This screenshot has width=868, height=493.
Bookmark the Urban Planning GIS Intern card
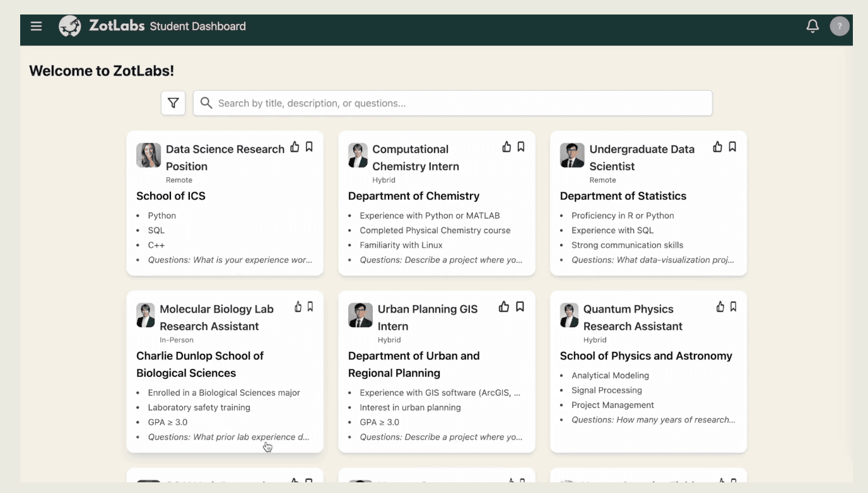coord(520,307)
